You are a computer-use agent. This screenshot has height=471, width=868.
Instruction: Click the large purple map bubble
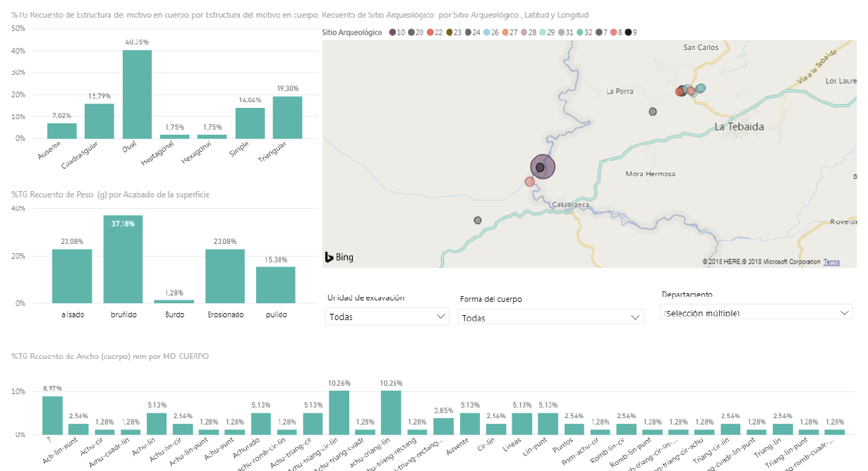pyautogui.click(x=543, y=167)
